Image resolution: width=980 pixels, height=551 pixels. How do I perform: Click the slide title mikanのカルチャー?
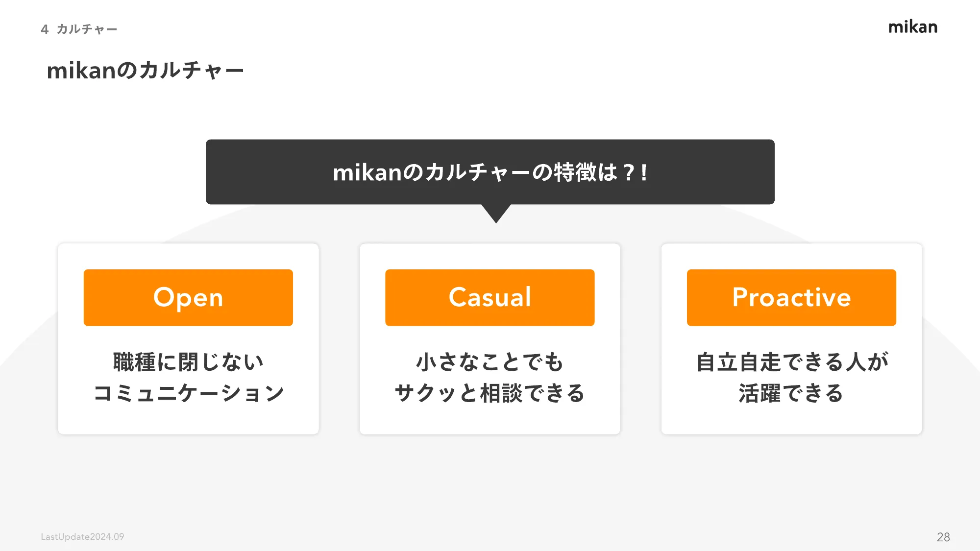point(146,71)
